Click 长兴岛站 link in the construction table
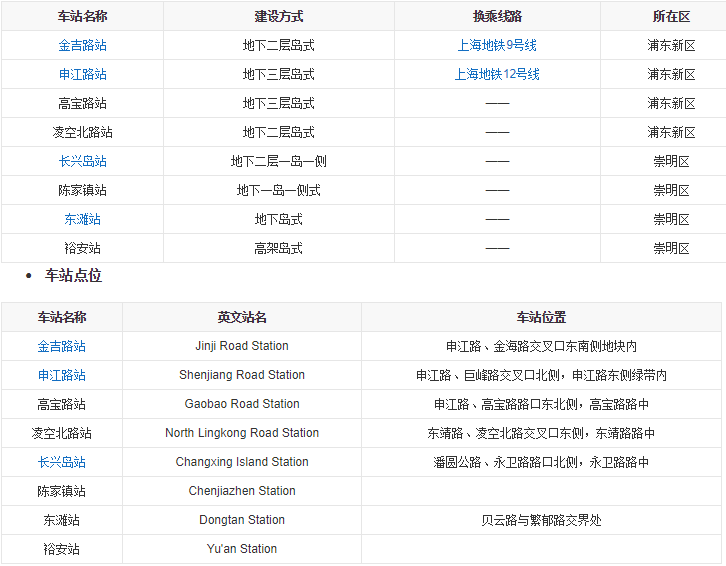Viewport: 726px width, 566px height. click(x=82, y=161)
